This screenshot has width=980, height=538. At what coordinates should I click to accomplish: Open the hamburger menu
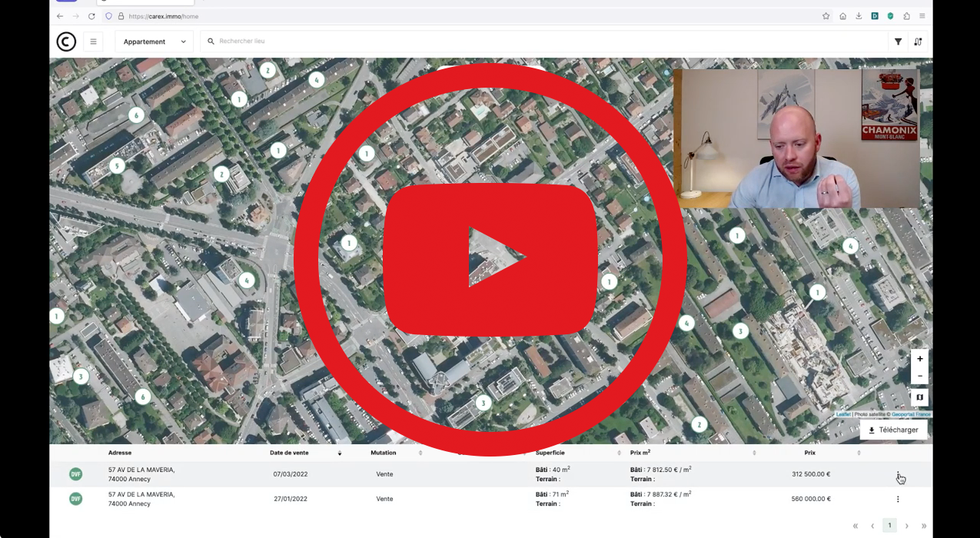93,42
